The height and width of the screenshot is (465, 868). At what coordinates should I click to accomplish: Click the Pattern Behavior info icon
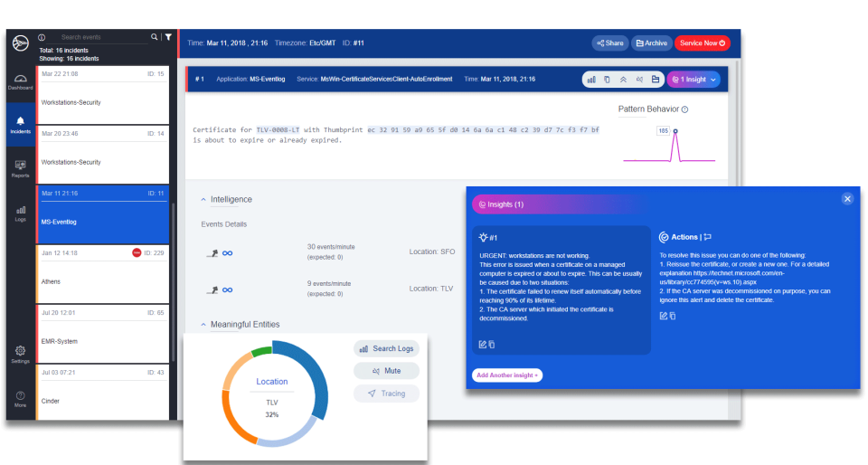(x=684, y=109)
